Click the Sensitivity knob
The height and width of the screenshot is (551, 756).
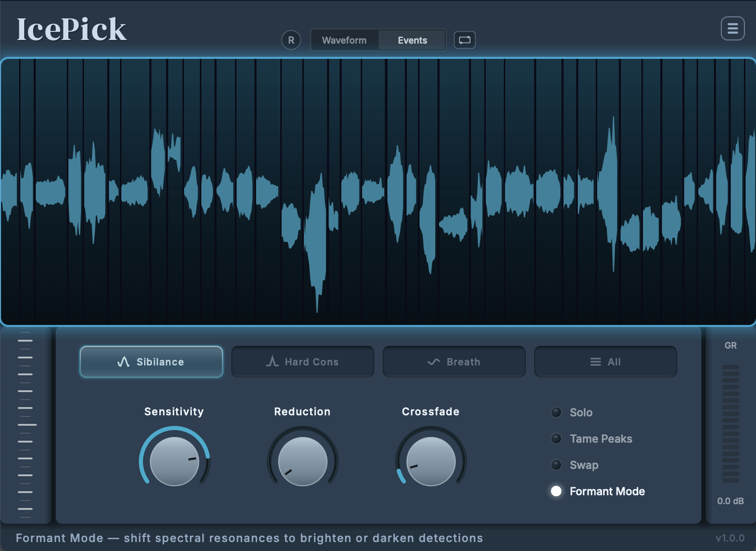[x=175, y=461]
